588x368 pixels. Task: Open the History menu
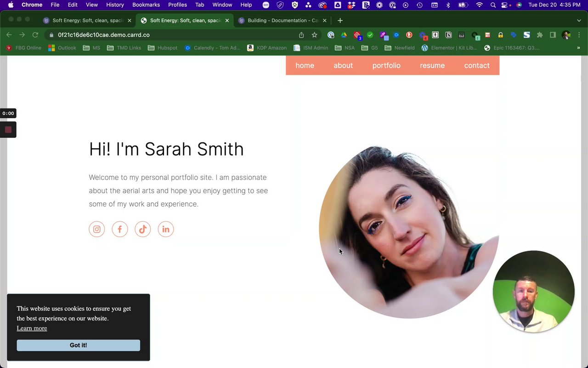click(x=115, y=5)
